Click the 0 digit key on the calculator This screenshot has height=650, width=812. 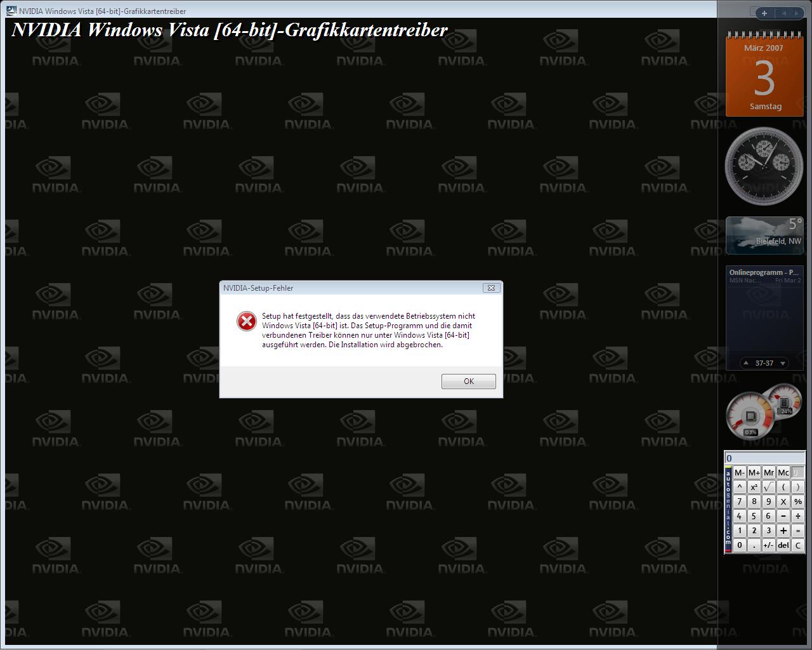[x=740, y=545]
